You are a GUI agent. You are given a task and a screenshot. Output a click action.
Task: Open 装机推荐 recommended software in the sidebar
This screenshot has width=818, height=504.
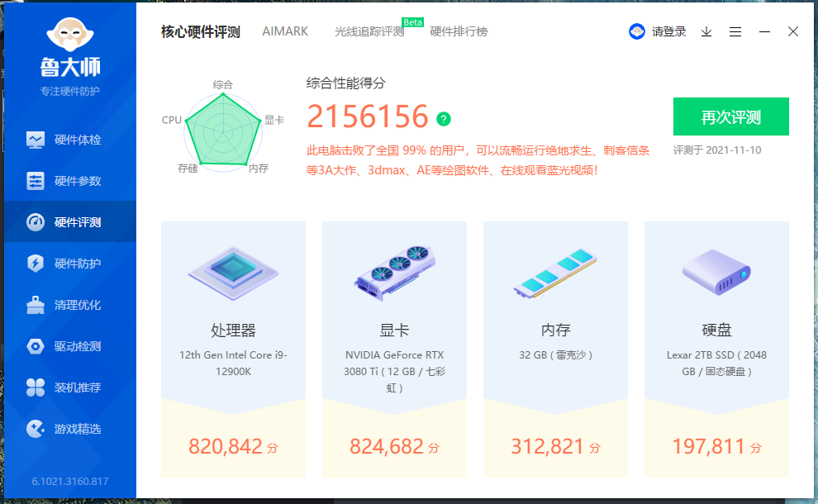coord(70,388)
